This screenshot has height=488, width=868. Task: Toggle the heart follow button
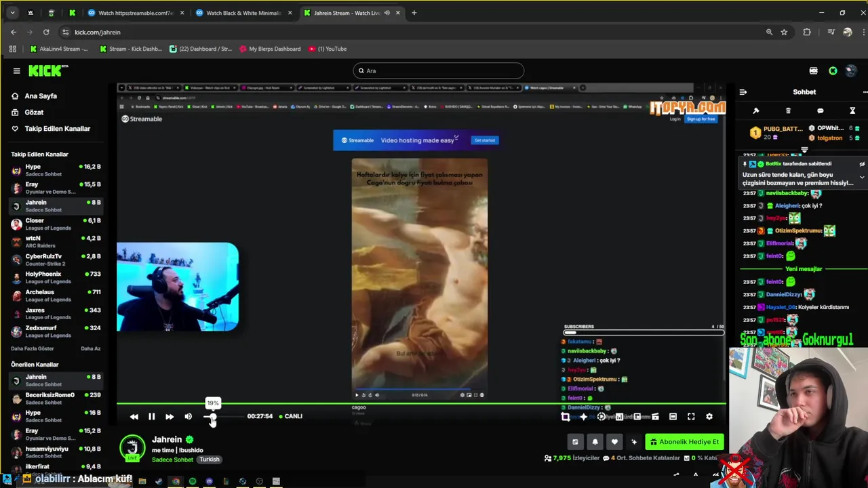[x=614, y=442]
